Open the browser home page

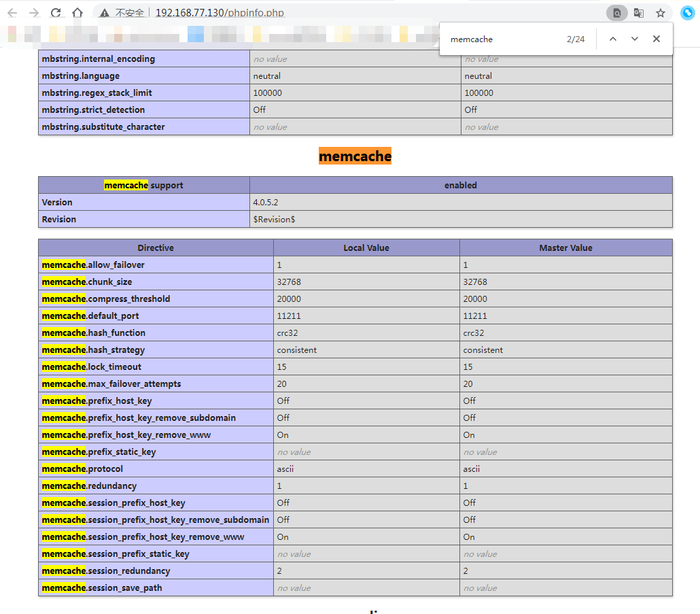point(77,13)
